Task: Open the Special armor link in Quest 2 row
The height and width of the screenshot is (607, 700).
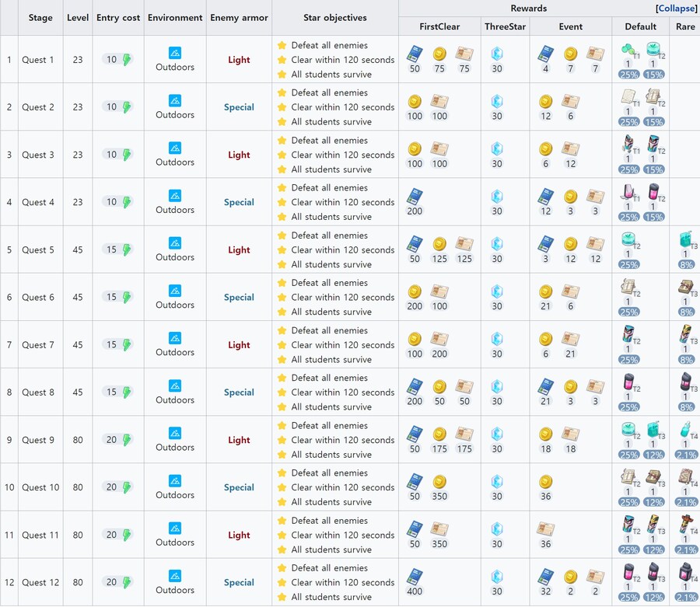Action: click(239, 107)
